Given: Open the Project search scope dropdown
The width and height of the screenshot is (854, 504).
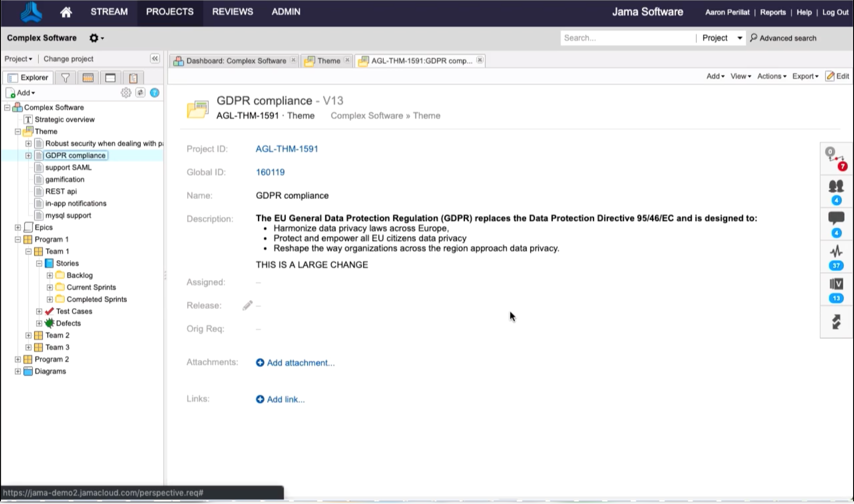Looking at the screenshot, I should click(x=721, y=38).
